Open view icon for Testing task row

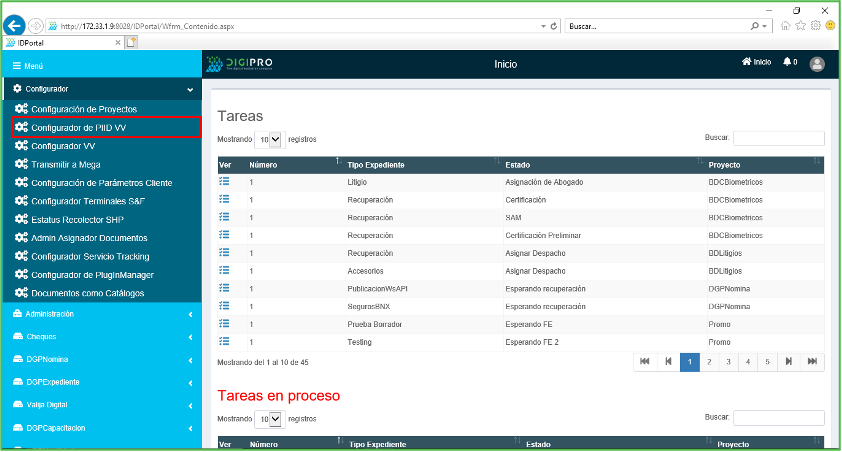[224, 341]
